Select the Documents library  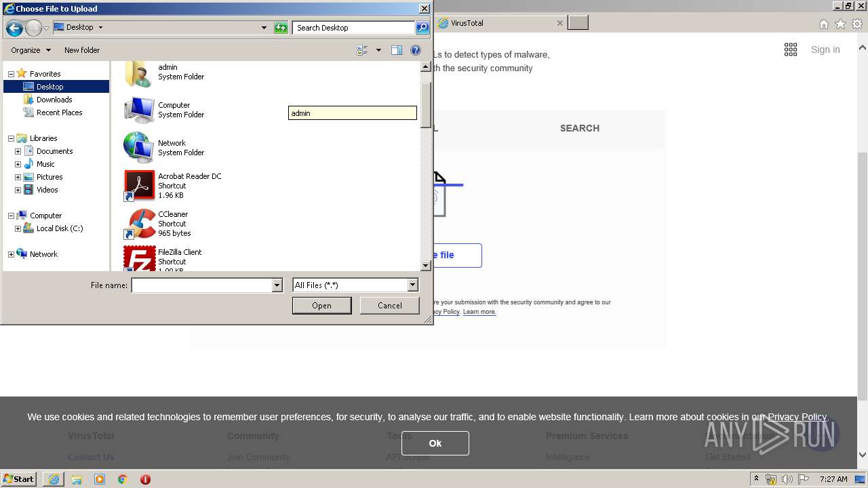pos(54,151)
